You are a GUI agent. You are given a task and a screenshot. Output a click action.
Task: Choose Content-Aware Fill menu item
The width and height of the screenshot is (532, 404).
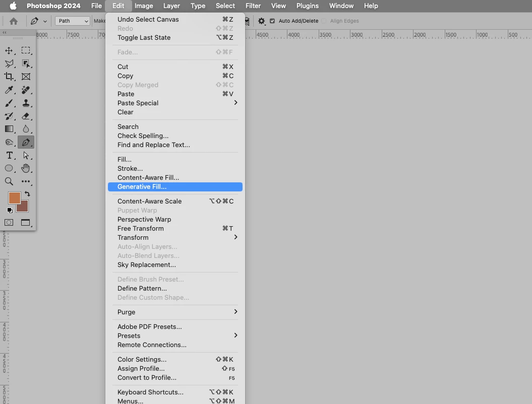(x=175, y=178)
